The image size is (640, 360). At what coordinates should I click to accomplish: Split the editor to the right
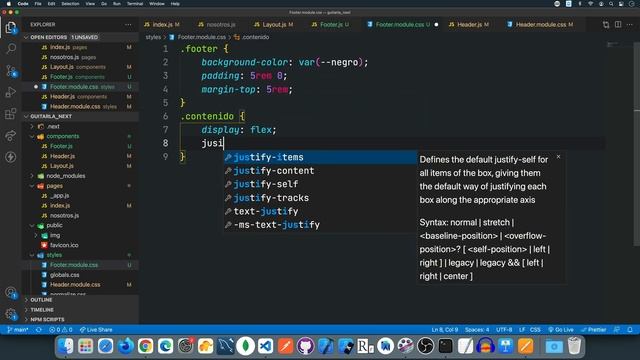coord(618,24)
